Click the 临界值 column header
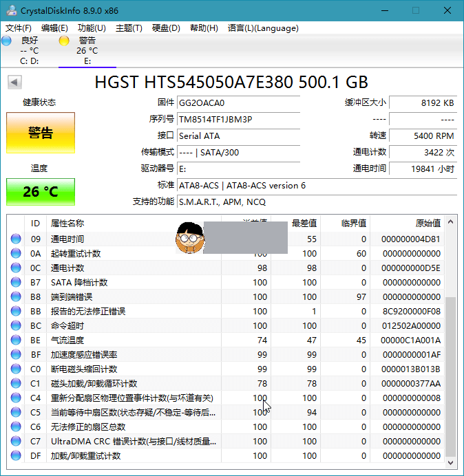 point(345,224)
